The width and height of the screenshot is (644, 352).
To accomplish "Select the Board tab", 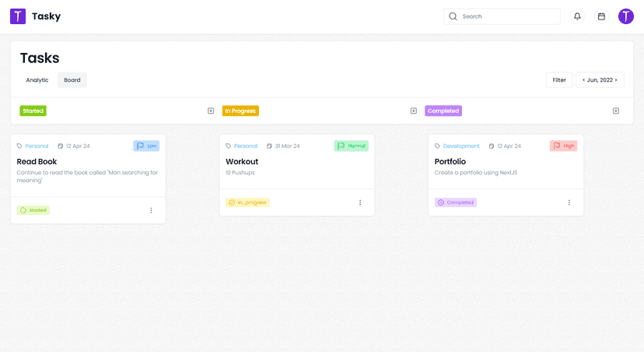I will (72, 80).
